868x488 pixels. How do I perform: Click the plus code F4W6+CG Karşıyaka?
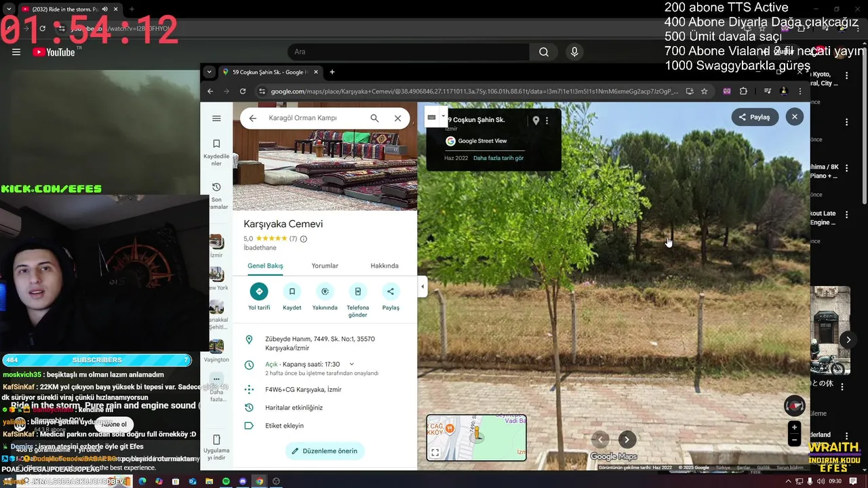point(303,390)
